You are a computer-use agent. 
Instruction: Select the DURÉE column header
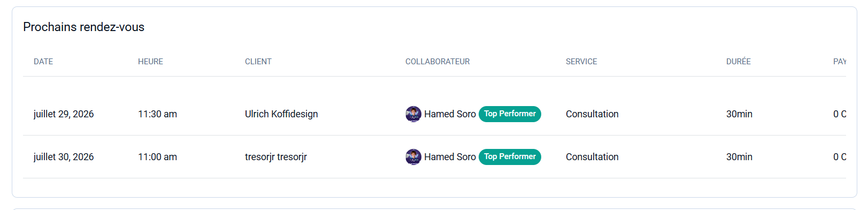click(739, 62)
